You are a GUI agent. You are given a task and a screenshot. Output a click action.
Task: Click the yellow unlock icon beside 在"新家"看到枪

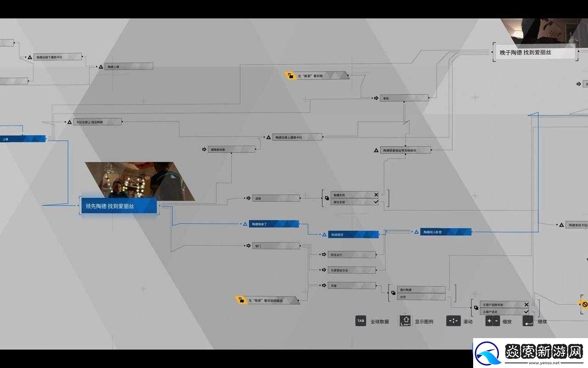pos(290,75)
